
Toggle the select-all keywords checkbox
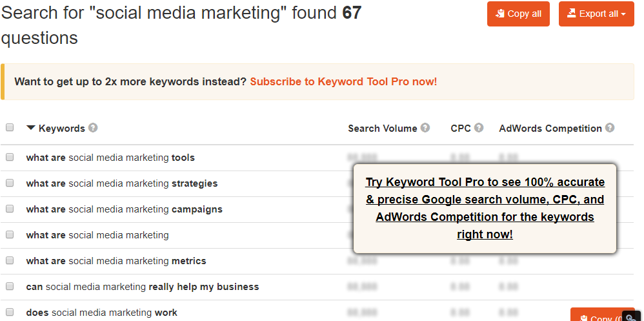tap(10, 127)
